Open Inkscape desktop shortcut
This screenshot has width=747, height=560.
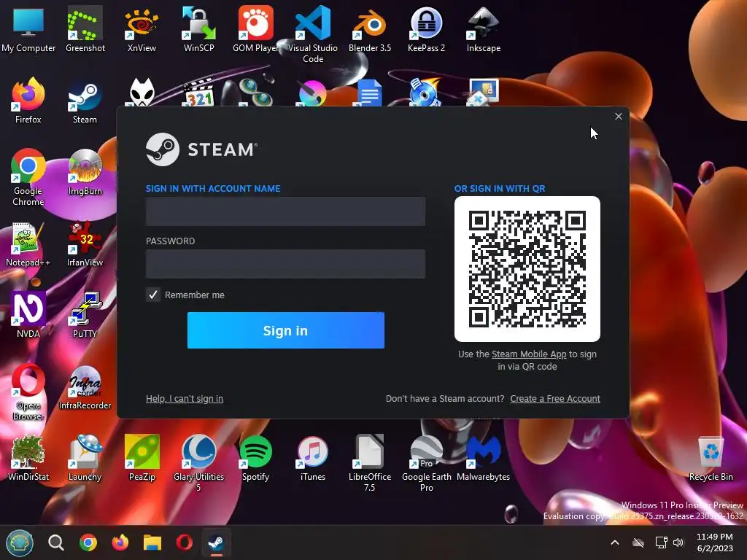(x=484, y=28)
